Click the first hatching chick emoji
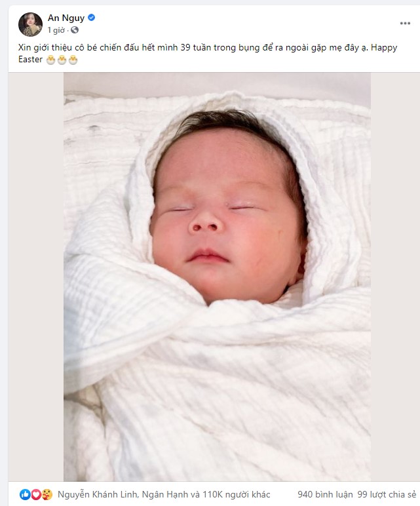 (50, 60)
